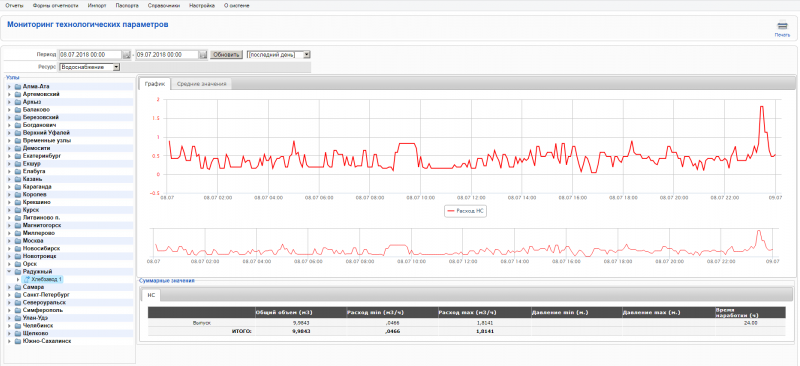Open the Справочники menu
Screen dimensions: 800x366
pyautogui.click(x=163, y=6)
